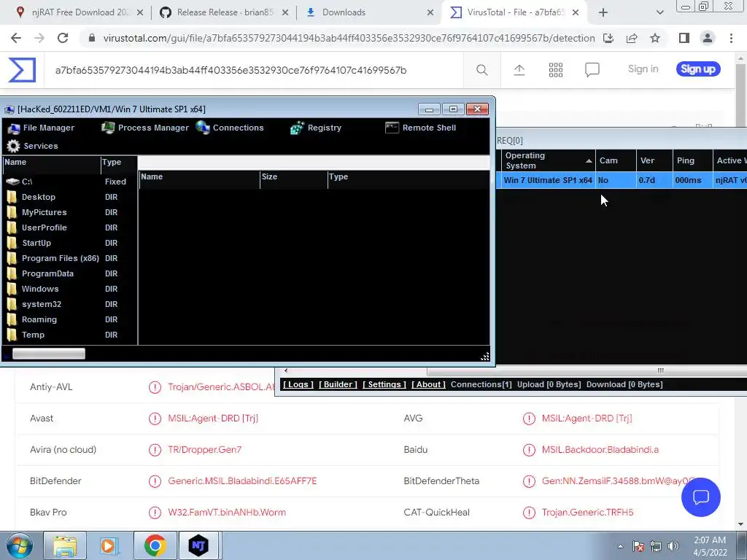Click the Chrome taskbar icon
The image size is (747, 560).
[x=155, y=545]
